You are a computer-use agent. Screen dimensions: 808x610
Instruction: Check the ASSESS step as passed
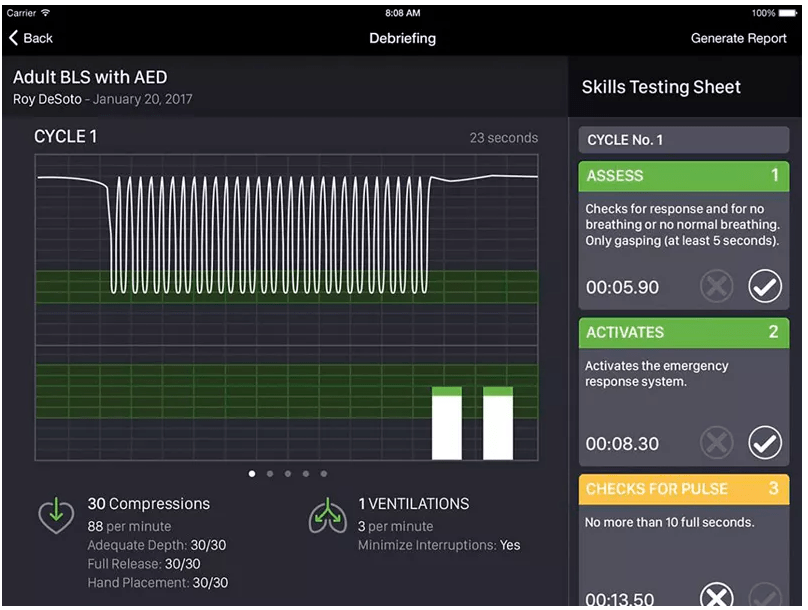tap(765, 287)
